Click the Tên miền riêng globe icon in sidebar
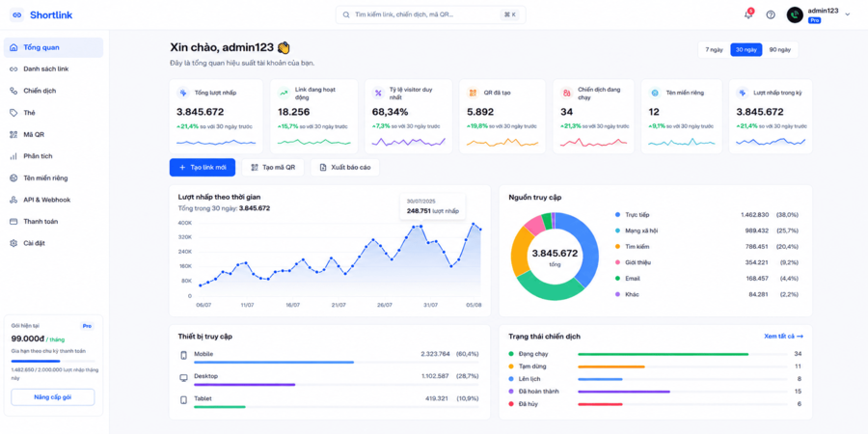 click(x=14, y=177)
